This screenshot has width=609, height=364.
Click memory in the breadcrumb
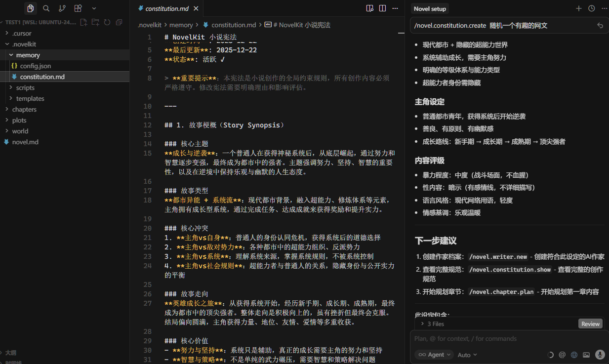(x=181, y=25)
